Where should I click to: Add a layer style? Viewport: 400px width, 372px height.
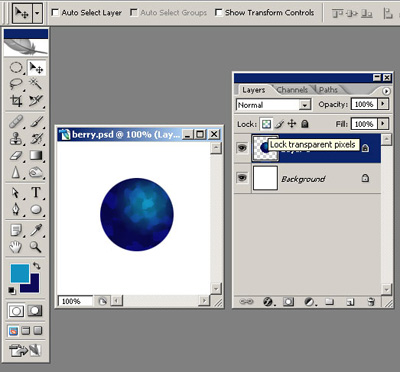tap(268, 302)
